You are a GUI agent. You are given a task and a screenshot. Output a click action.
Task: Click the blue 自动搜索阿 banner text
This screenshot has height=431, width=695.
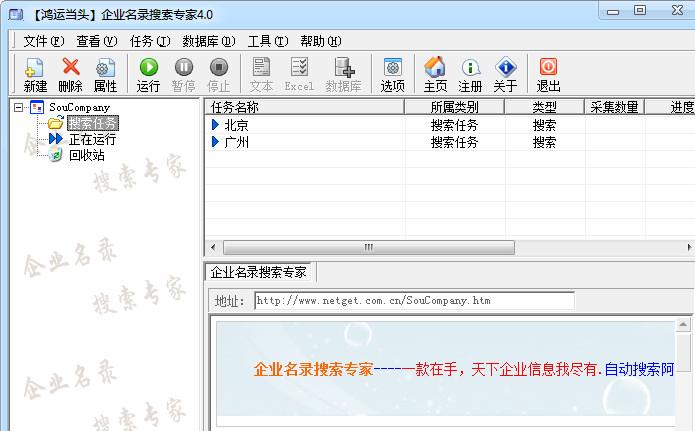coord(639,369)
